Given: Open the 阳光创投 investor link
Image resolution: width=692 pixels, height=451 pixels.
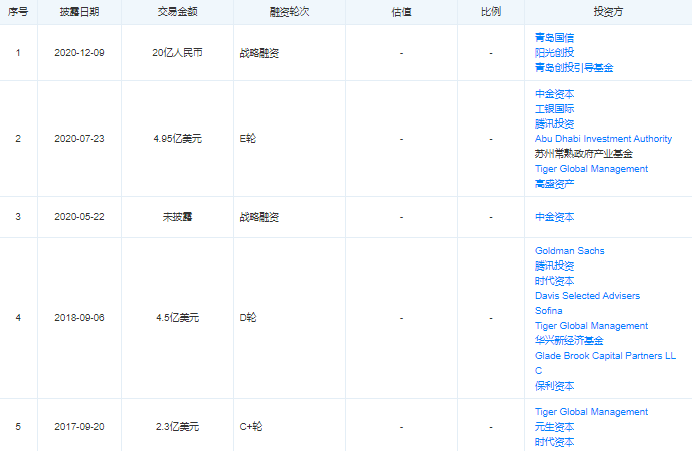Looking at the screenshot, I should 554,53.
